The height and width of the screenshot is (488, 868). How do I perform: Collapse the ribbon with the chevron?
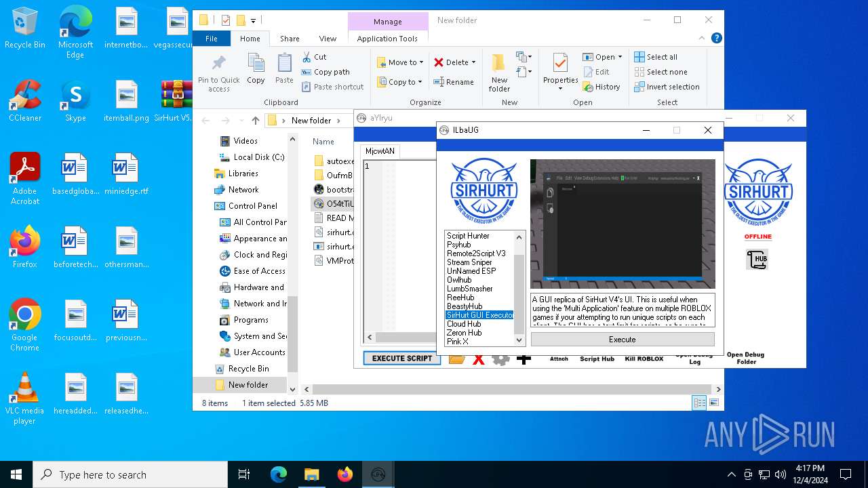click(702, 39)
